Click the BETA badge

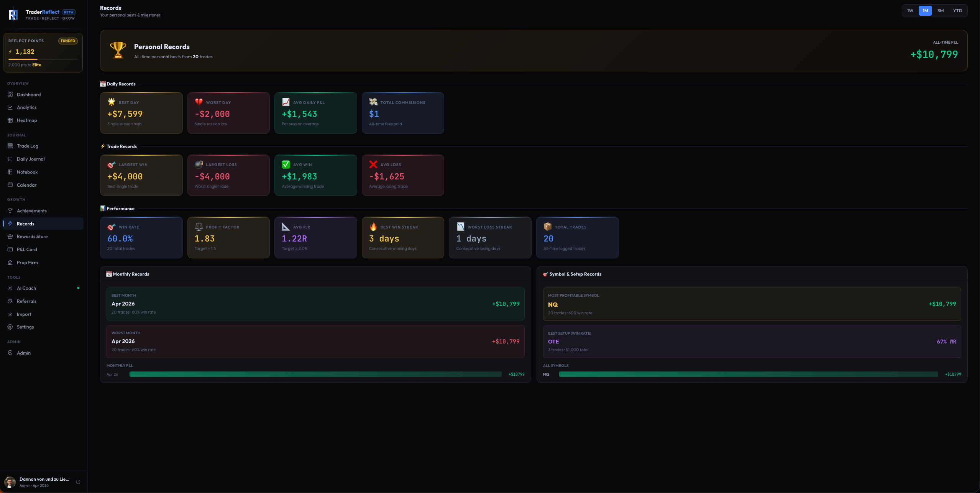coord(69,12)
